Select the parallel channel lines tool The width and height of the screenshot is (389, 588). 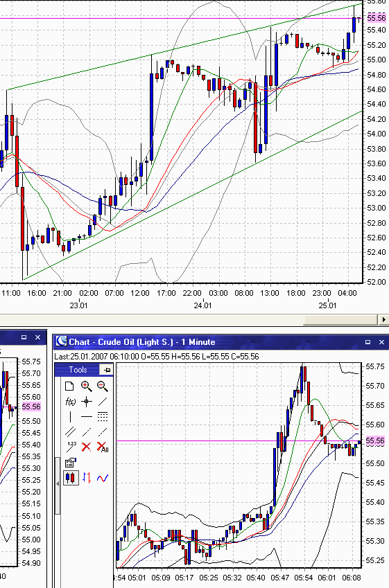pyautogui.click(x=70, y=431)
